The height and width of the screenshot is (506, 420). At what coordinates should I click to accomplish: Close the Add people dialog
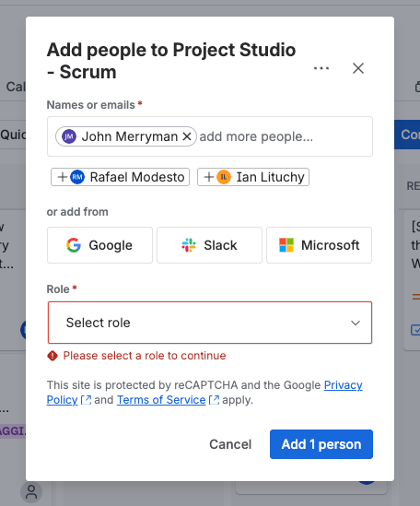[x=358, y=68]
